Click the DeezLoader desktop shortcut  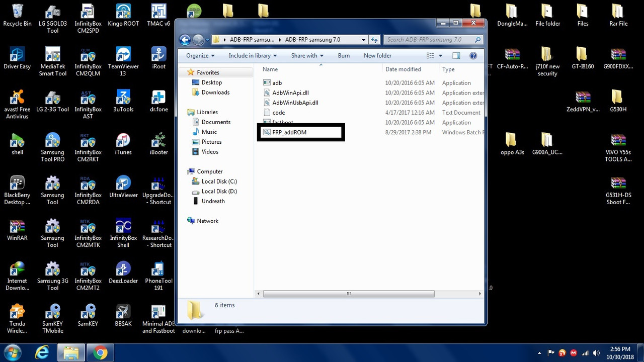123,273
